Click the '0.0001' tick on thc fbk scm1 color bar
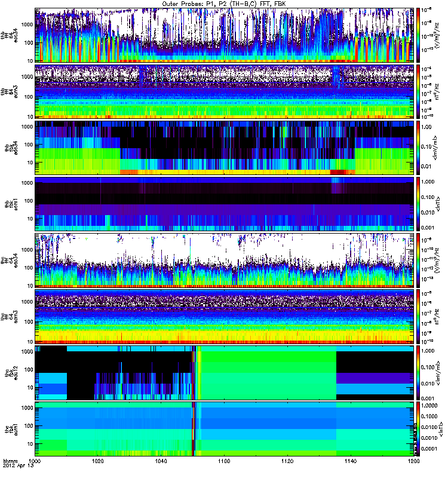448x478 pixels. coord(429,449)
